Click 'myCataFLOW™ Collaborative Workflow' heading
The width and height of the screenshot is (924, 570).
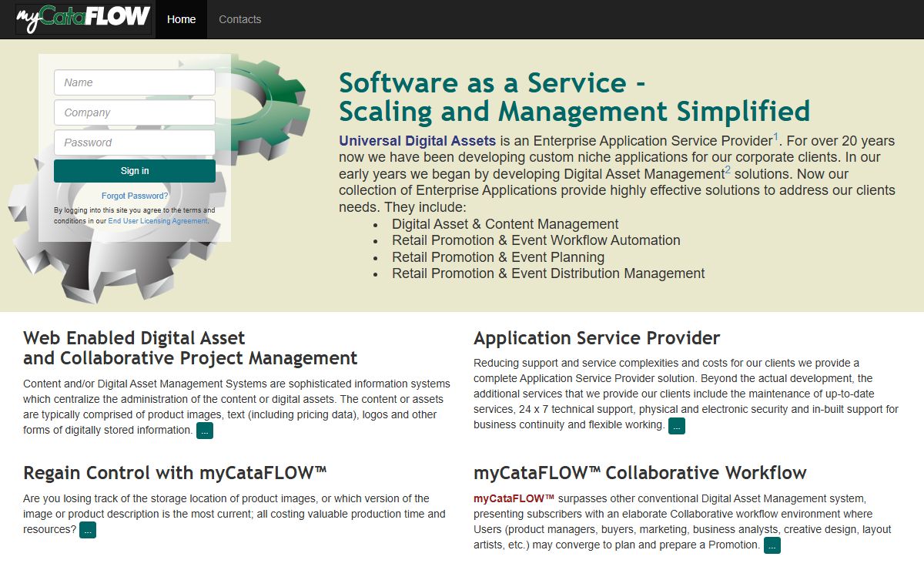pos(640,473)
